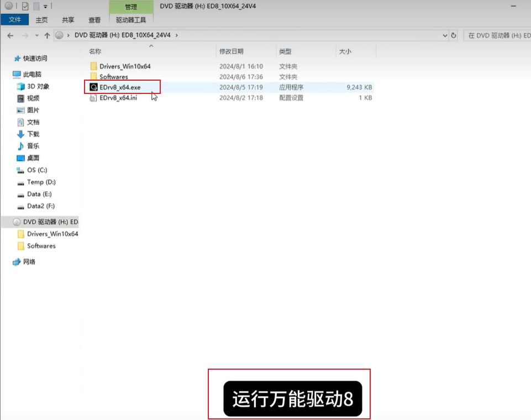Switch to the 查看 (View) ribbon tab
This screenshot has width=531, height=420.
click(94, 20)
